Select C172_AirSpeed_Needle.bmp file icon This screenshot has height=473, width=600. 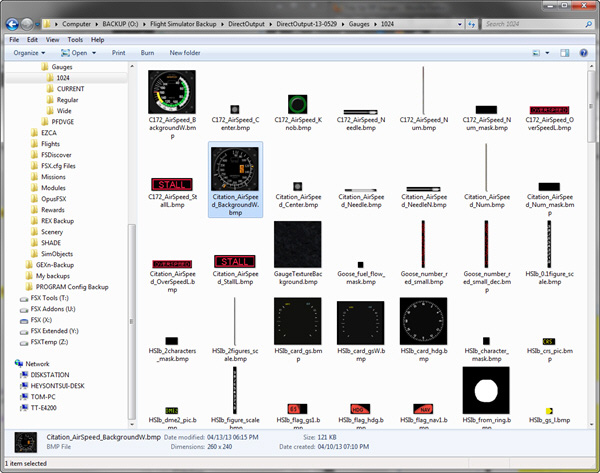pyautogui.click(x=360, y=112)
